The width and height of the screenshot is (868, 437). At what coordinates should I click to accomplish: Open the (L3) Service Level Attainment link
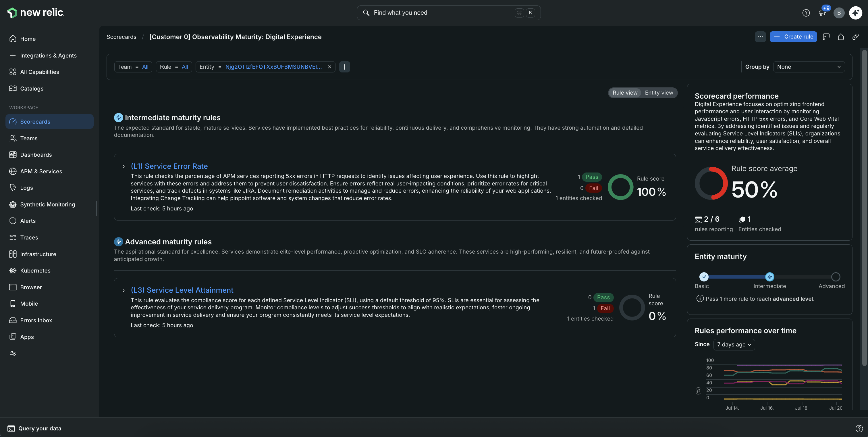pos(182,290)
